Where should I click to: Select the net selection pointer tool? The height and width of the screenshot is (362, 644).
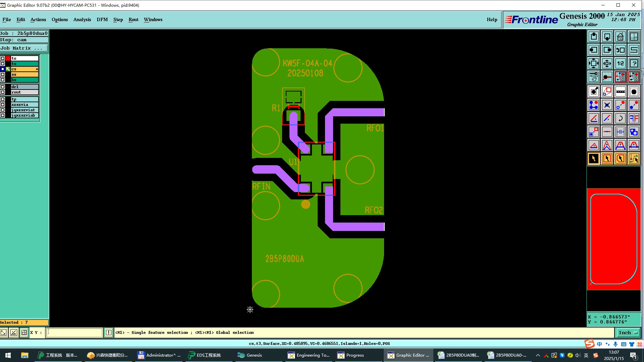[x=634, y=159]
